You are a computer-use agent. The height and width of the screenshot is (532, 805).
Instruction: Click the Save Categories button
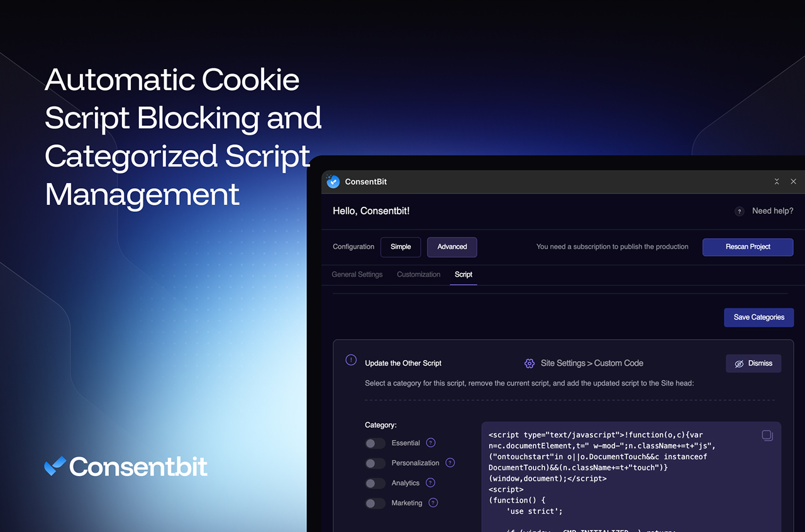759,317
